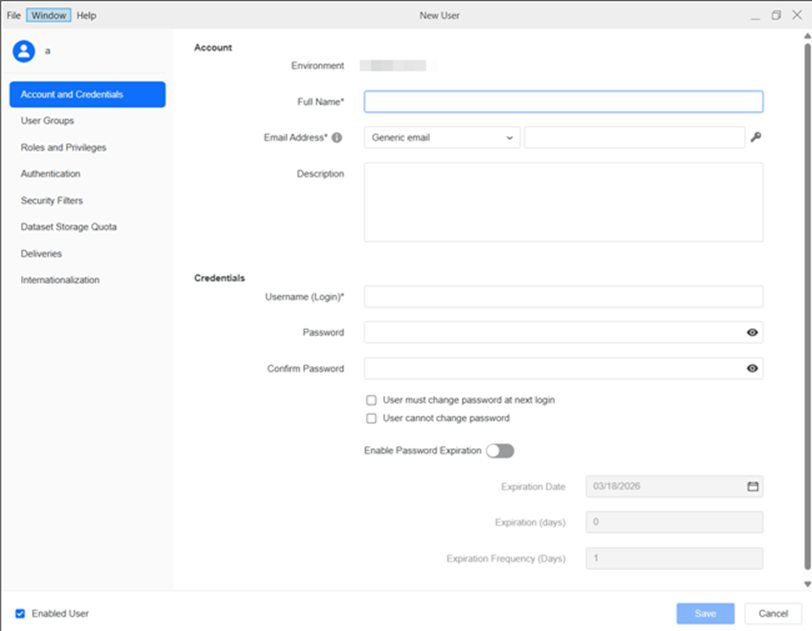812x631 pixels.
Task: Show password using the eye icon
Action: pyautogui.click(x=752, y=333)
